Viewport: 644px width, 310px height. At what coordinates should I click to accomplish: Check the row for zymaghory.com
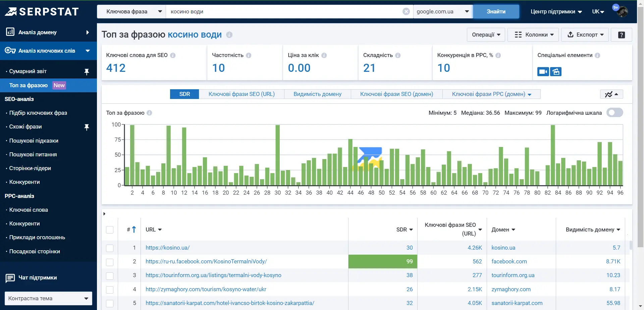(x=110, y=290)
